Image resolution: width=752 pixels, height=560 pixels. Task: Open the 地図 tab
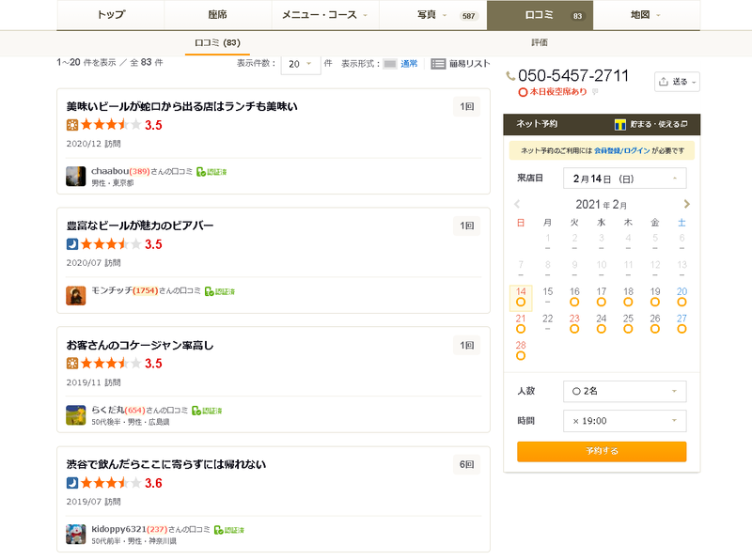tap(647, 15)
